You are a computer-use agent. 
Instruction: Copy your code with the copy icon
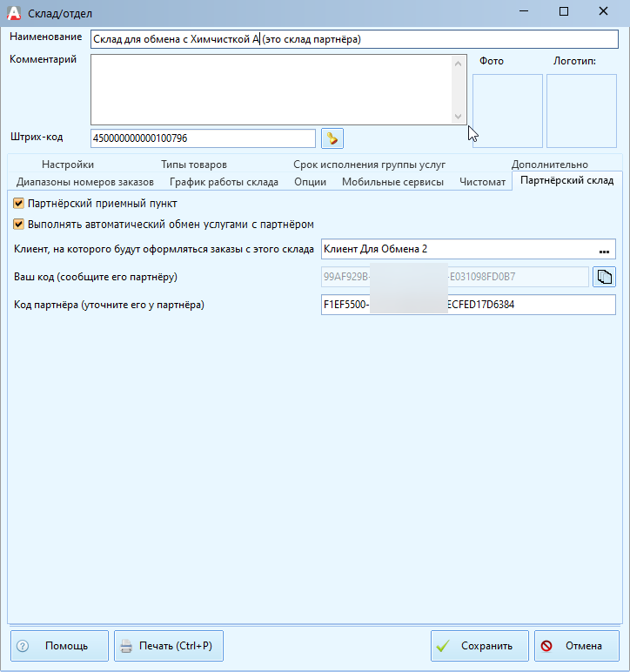point(604,277)
